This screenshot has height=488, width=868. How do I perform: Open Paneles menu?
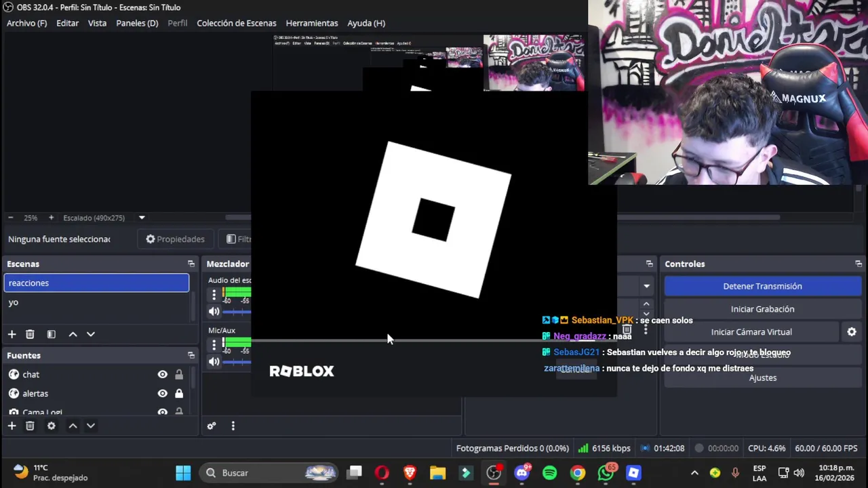click(137, 23)
